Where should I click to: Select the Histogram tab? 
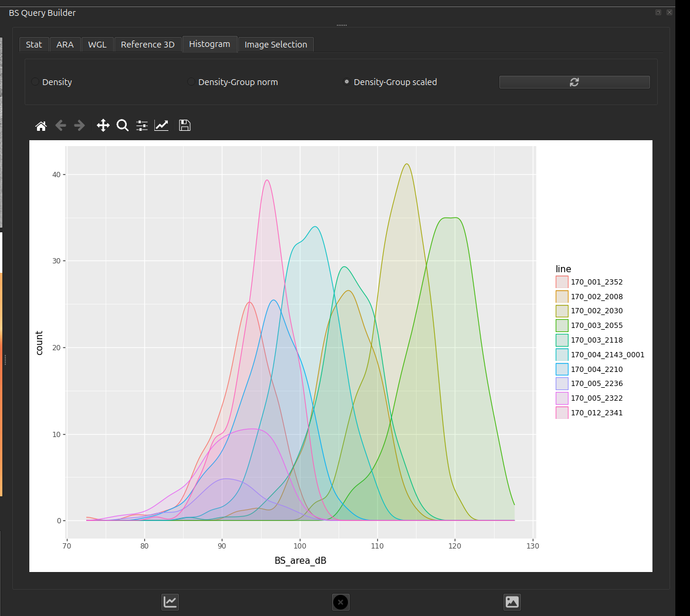pyautogui.click(x=209, y=44)
